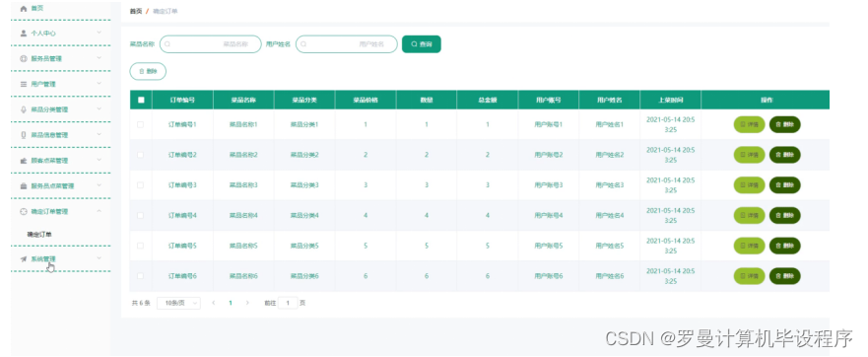Image resolution: width=868 pixels, height=357 pixels.
Task: Click the 前往 page number input box
Action: pos(288,303)
